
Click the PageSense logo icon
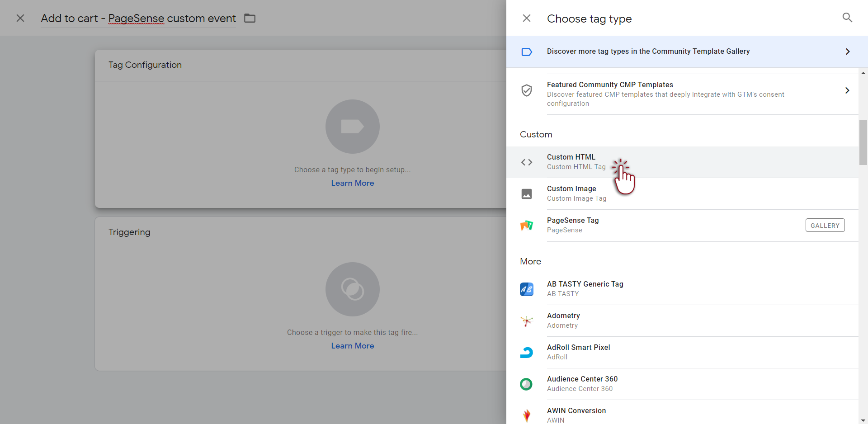[527, 226]
